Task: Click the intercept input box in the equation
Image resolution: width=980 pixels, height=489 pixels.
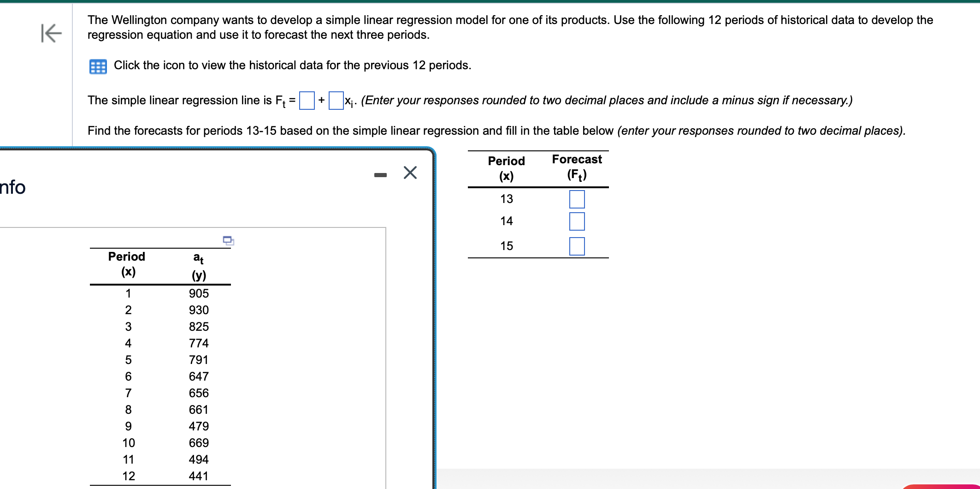Action: click(306, 99)
